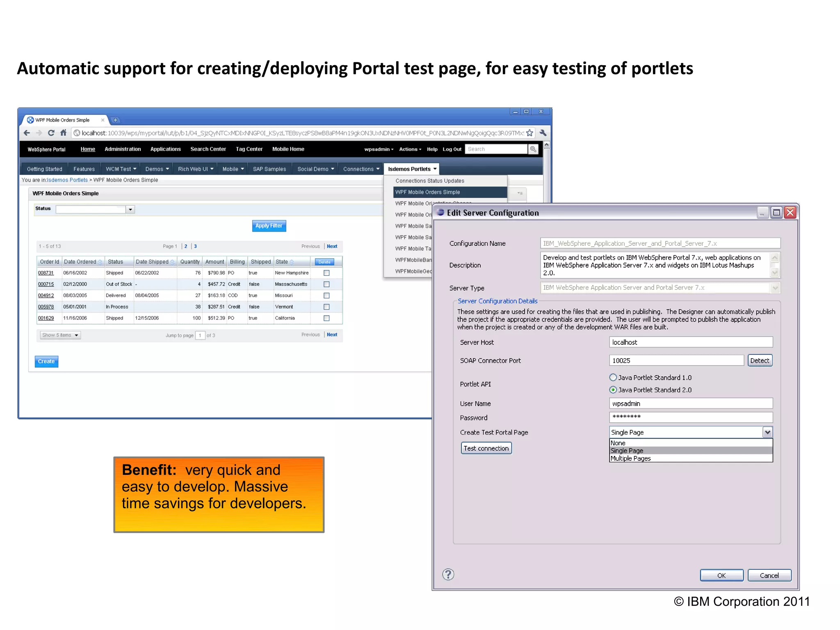Switch to the Features tab

pos(84,169)
